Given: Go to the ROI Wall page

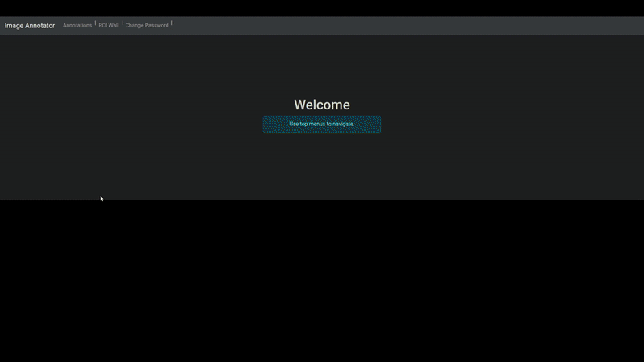Looking at the screenshot, I should 109,26.
